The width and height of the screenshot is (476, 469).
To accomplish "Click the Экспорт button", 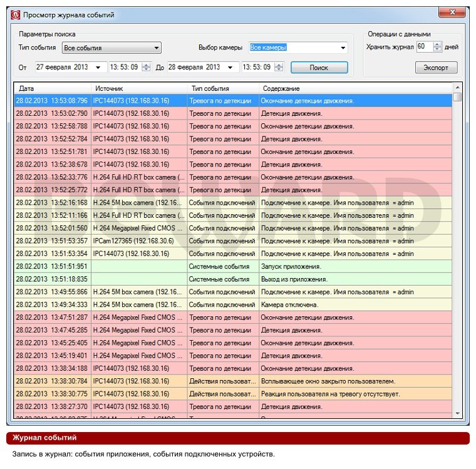I will (x=436, y=68).
